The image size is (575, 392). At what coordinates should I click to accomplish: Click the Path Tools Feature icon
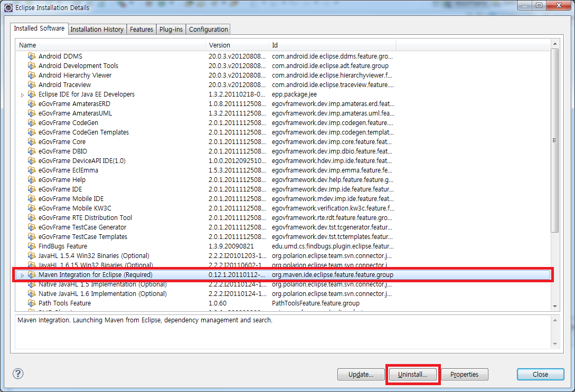tap(32, 303)
